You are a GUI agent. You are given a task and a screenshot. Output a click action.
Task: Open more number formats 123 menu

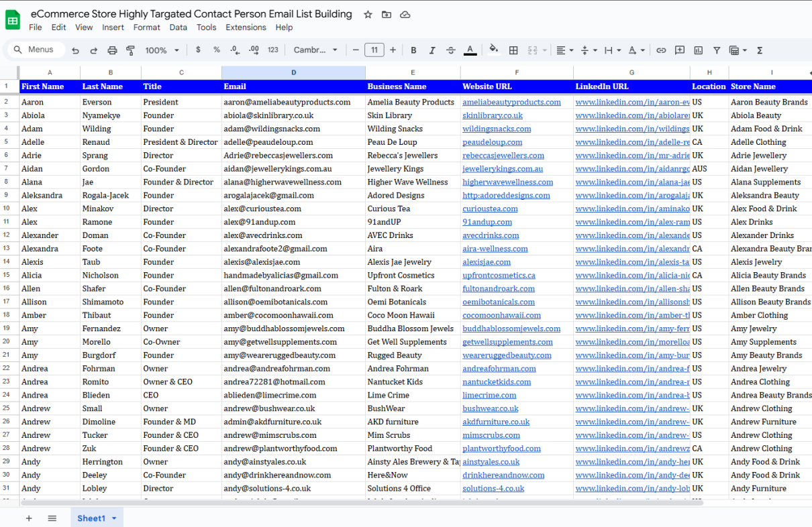click(x=273, y=50)
